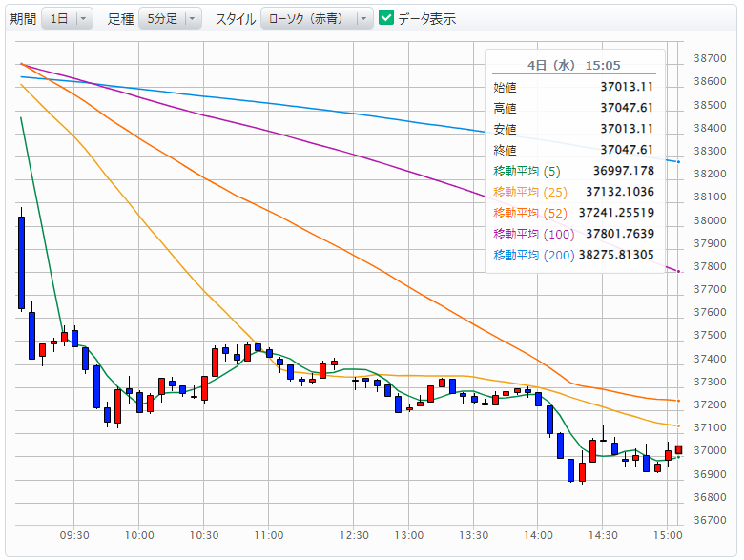Click the last red candlestick at 15:00
The image size is (744, 560).
point(678,449)
